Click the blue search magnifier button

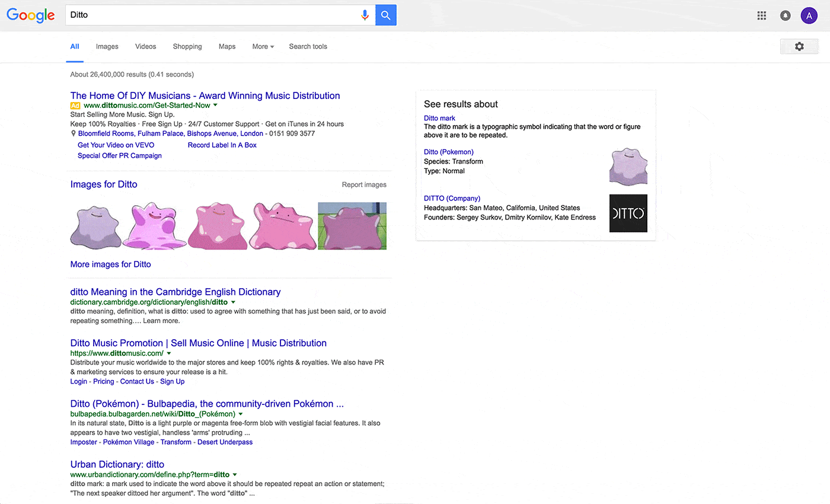point(385,15)
